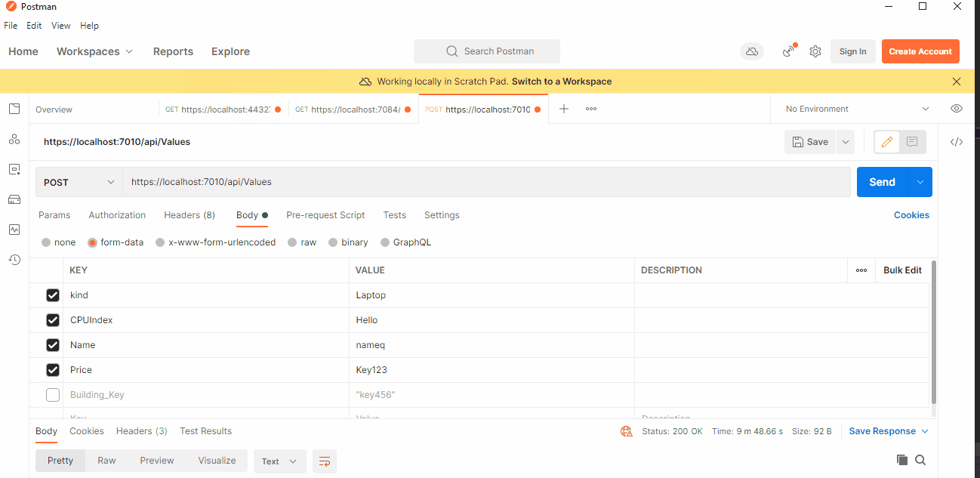Open the Cookies manager link
980x478 pixels.
[911, 215]
